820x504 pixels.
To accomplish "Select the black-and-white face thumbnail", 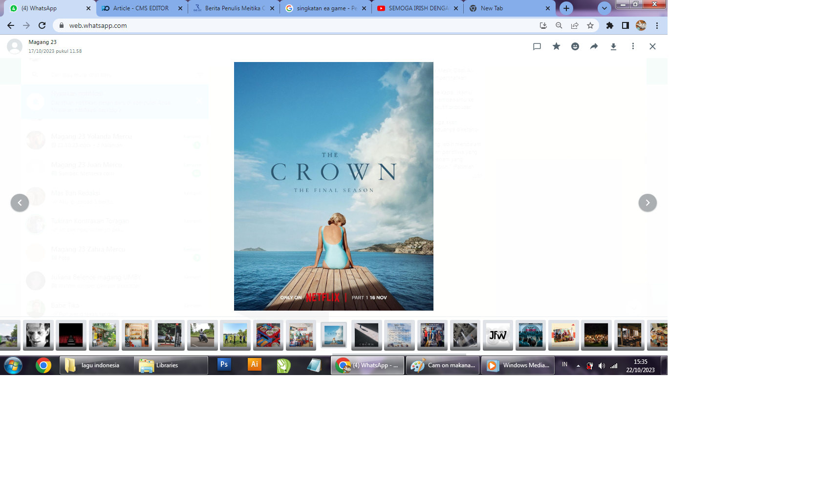I will [x=38, y=335].
